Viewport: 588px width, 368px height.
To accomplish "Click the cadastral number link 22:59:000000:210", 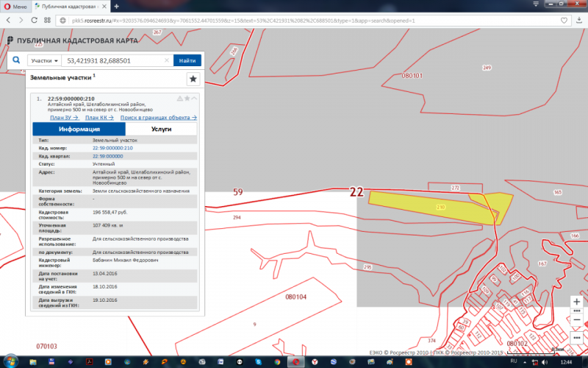I will pyautogui.click(x=112, y=148).
